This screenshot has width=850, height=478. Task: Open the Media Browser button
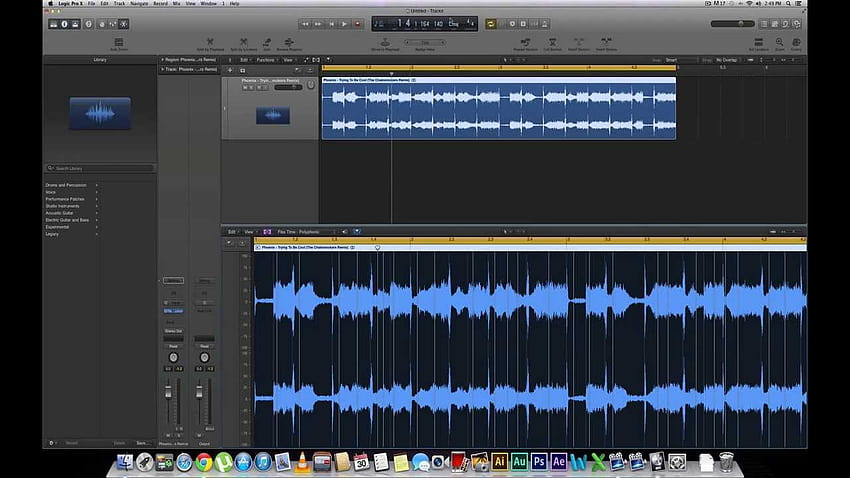797,24
